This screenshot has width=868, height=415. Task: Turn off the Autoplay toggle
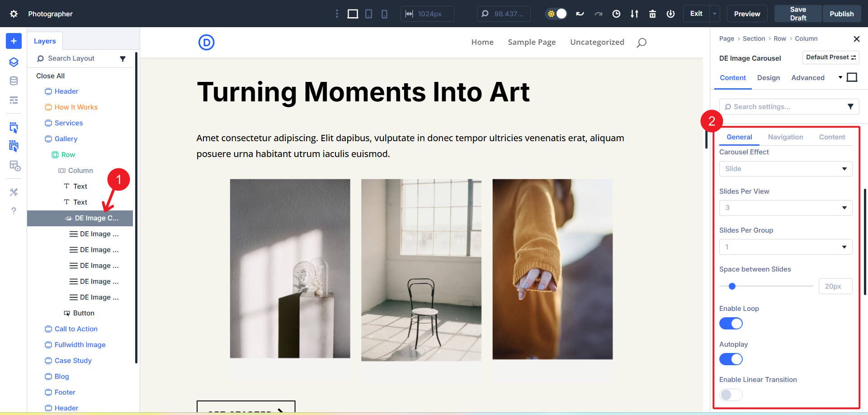pos(731,359)
